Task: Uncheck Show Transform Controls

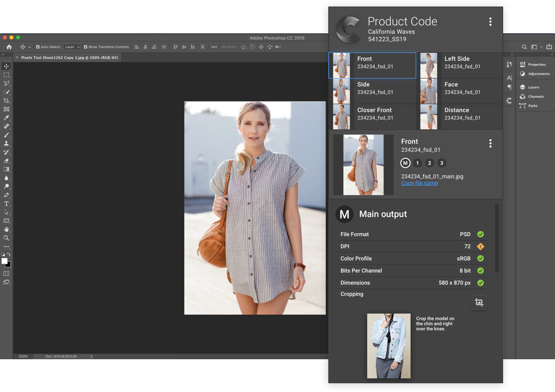Action: tap(85, 47)
